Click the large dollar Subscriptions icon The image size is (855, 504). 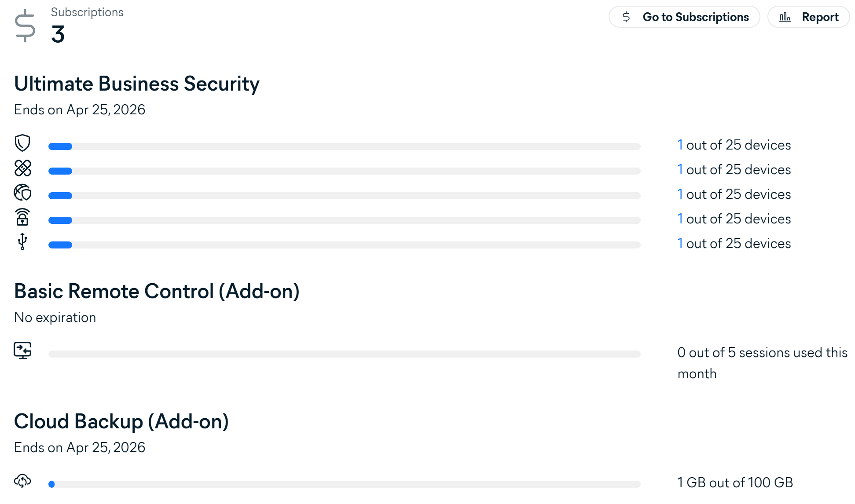[25, 26]
